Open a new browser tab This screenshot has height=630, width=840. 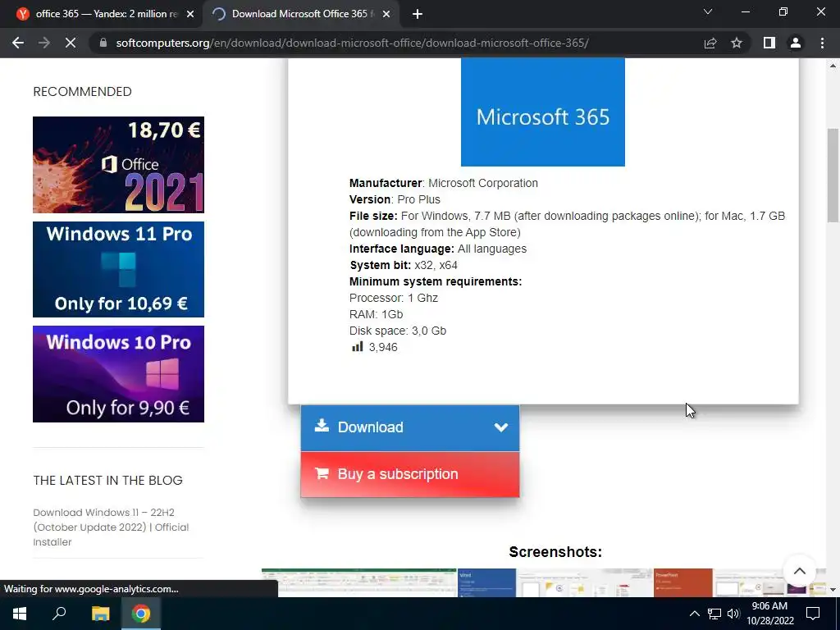click(x=418, y=14)
